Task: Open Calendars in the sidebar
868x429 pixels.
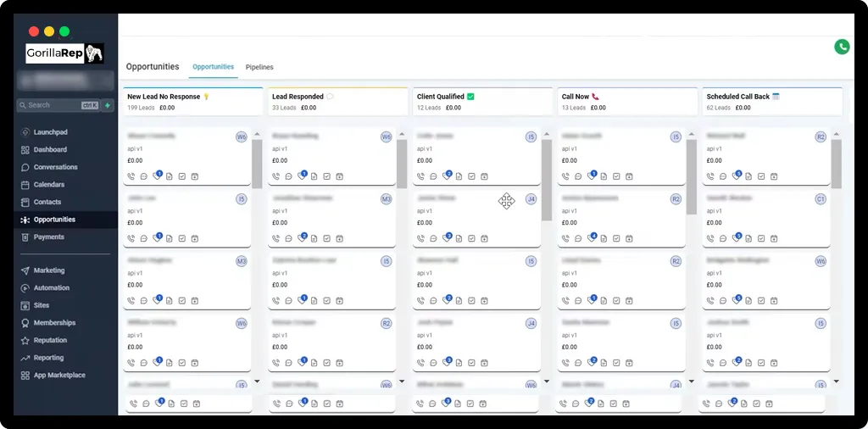Action: 48,184
